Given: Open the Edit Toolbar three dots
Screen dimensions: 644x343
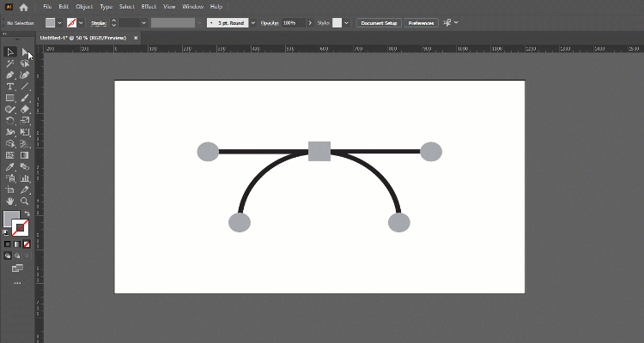Looking at the screenshot, I should tap(17, 282).
